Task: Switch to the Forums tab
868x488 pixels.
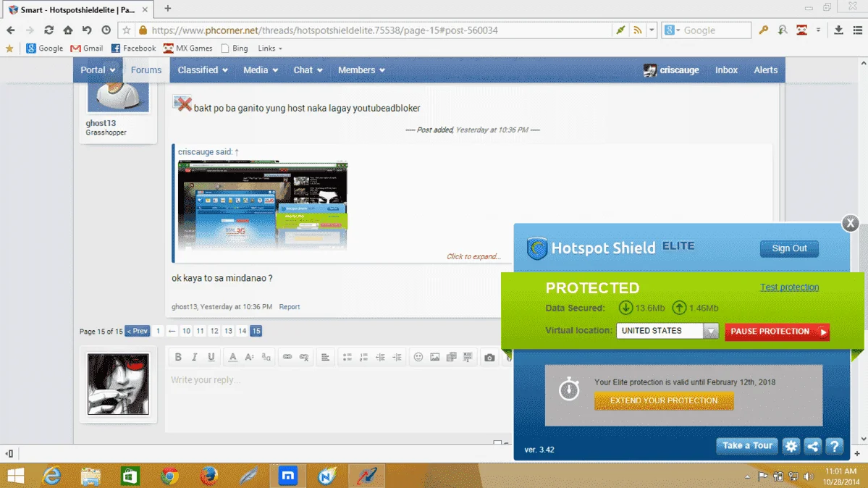Action: [146, 70]
